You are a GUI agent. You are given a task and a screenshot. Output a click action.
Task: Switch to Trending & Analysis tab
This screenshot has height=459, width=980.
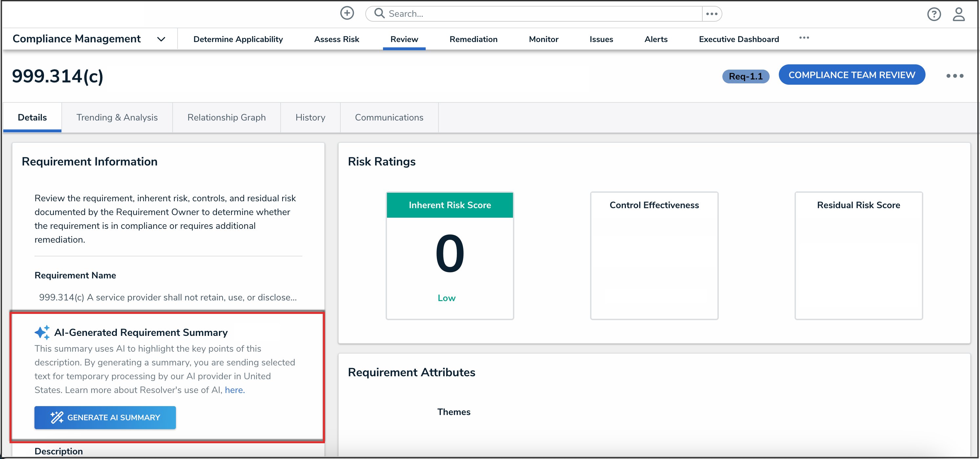[117, 118]
